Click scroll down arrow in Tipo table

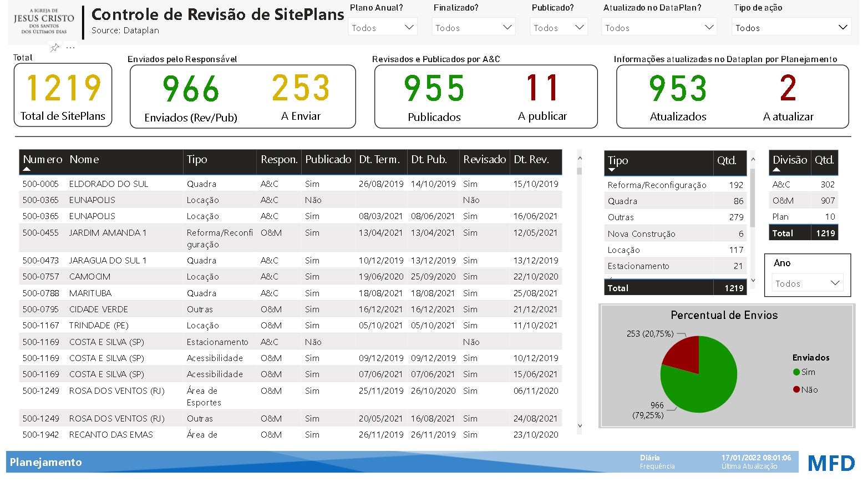click(x=753, y=281)
